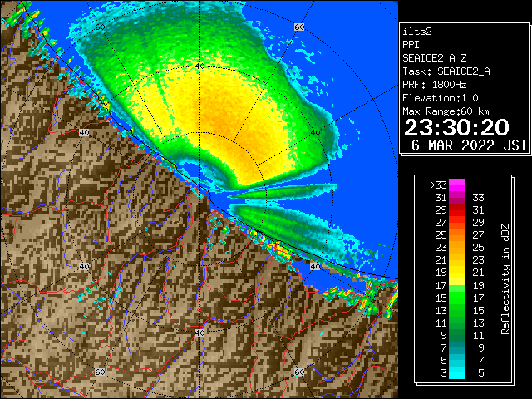Select the "Elevation:1.0" line
The height and width of the screenshot is (399, 532).
point(441,98)
